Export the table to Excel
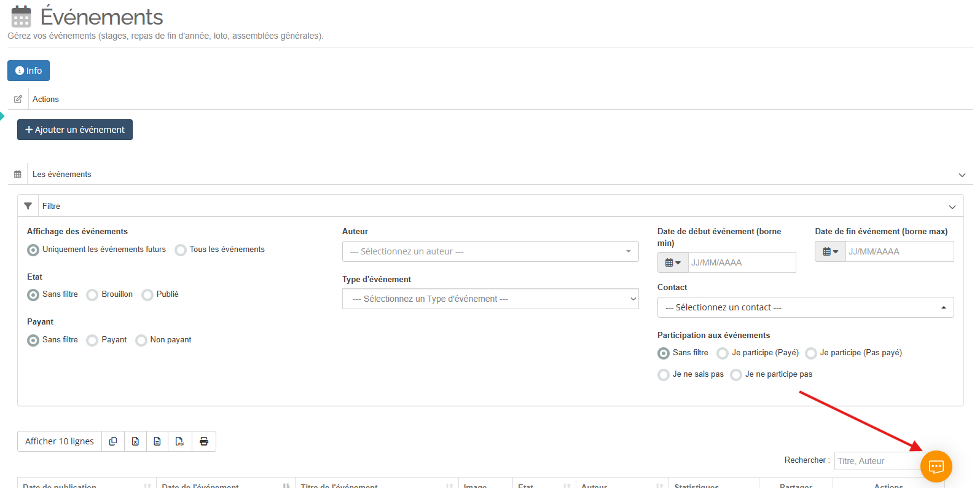This screenshot has height=488, width=980. coord(135,441)
